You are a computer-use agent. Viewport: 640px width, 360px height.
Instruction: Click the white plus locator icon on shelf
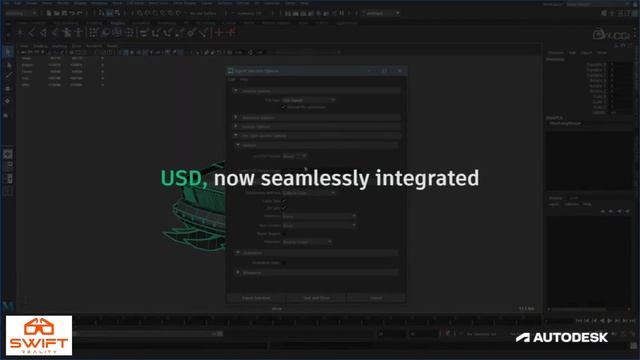pos(219,32)
